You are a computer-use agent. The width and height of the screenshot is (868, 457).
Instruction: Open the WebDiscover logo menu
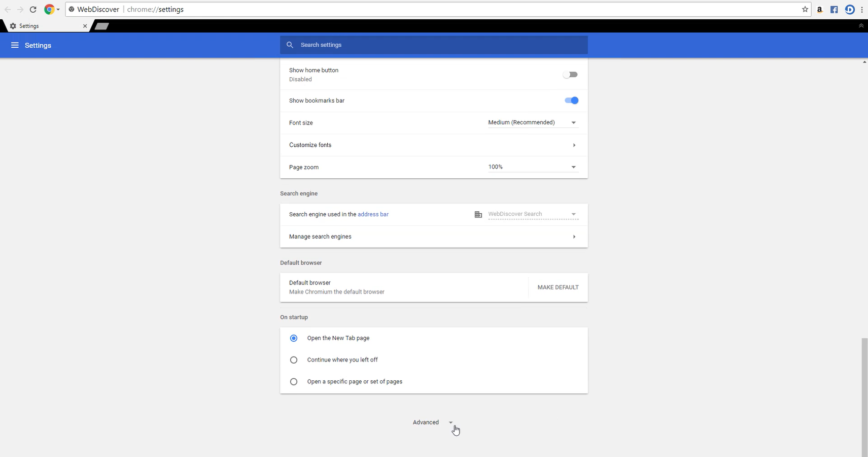point(52,9)
